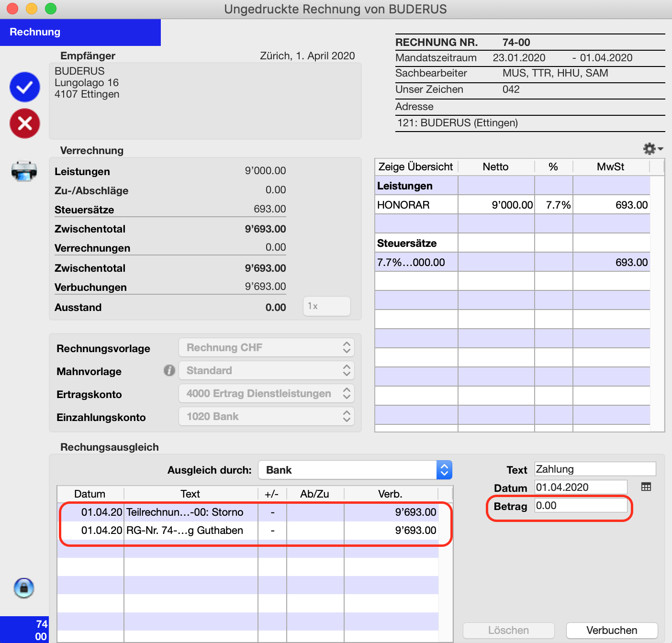Click the Empfänger address box

click(x=205, y=101)
